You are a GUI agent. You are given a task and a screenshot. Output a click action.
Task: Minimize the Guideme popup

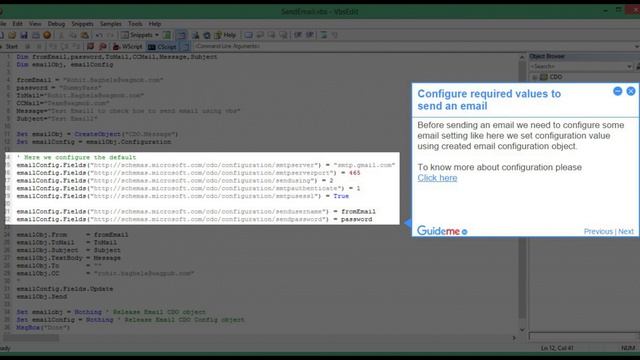coord(618,91)
